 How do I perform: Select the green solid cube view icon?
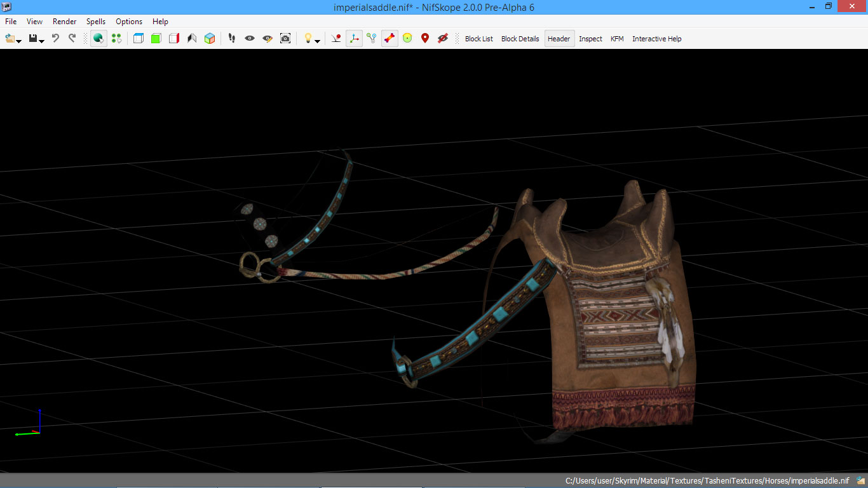click(156, 39)
